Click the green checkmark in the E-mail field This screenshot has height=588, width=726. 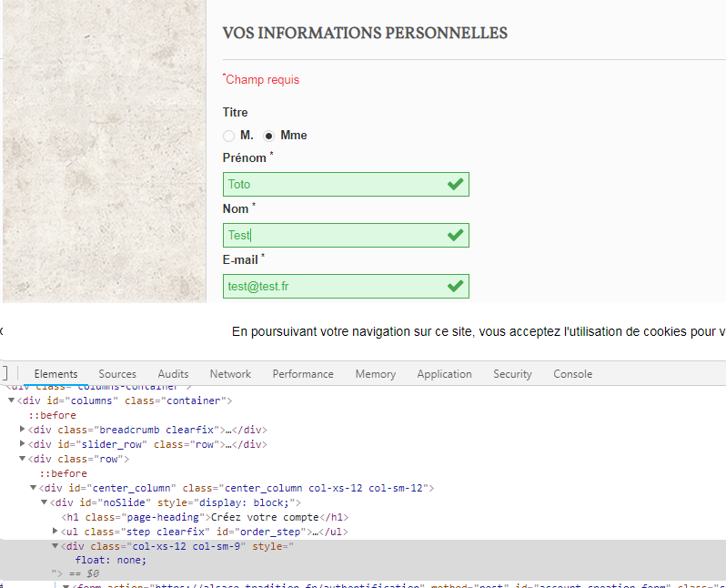[455, 286]
